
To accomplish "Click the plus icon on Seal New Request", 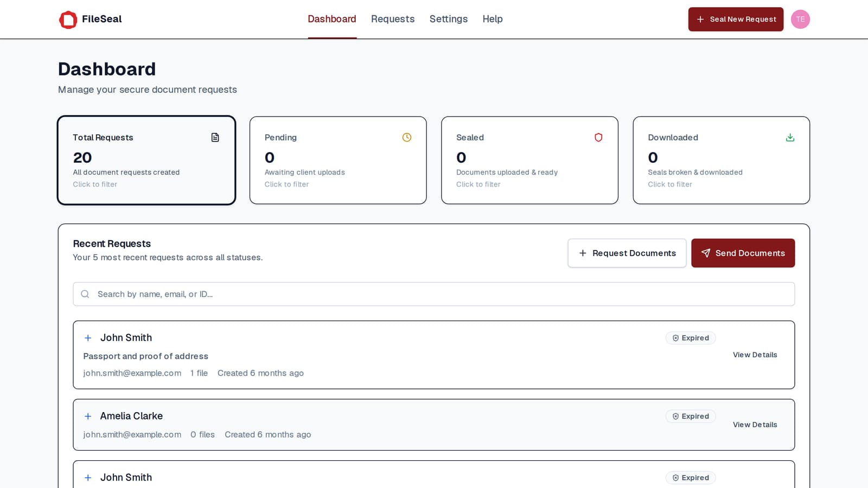I will [700, 20].
